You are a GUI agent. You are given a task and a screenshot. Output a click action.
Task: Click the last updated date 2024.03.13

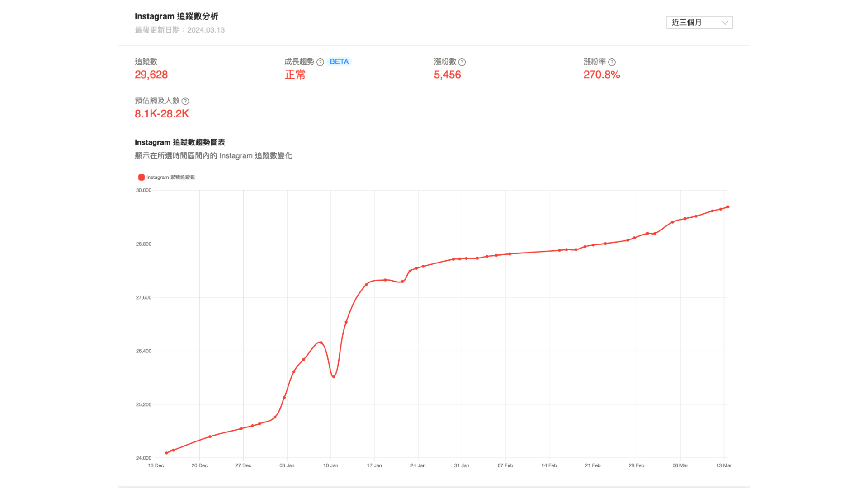click(206, 30)
